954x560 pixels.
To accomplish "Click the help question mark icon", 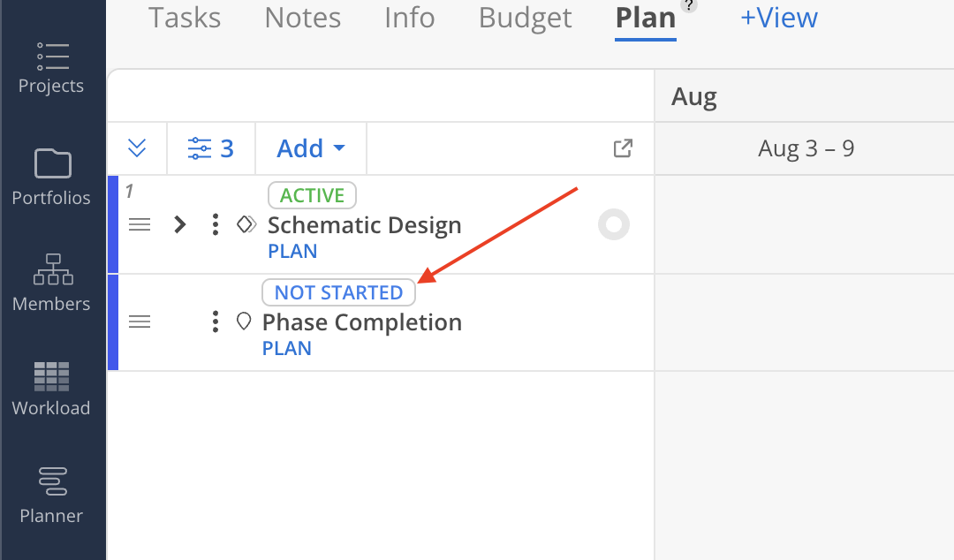I will point(689,5).
